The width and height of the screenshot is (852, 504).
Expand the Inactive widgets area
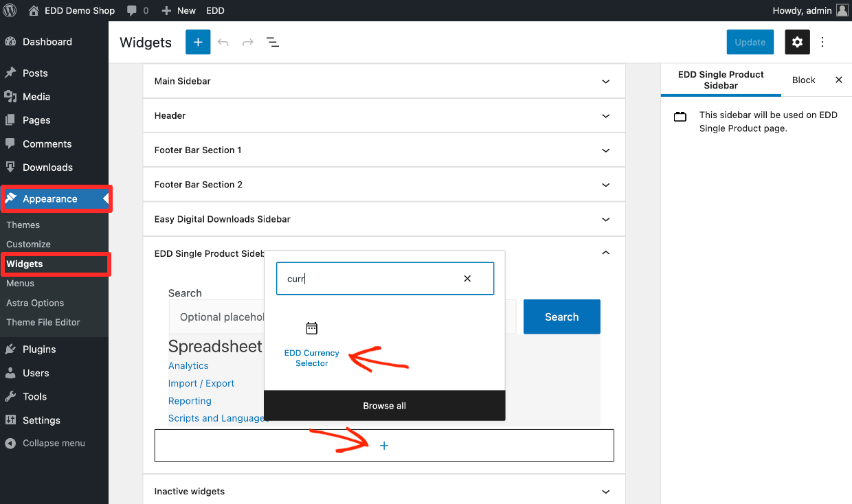pos(384,491)
